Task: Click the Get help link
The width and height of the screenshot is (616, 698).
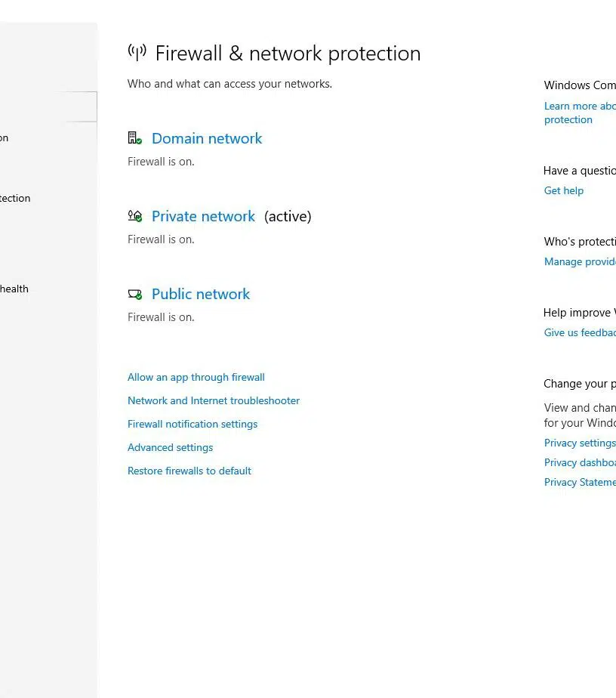Action: [564, 190]
